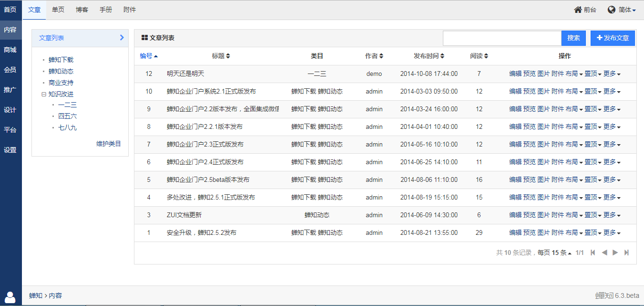Select the 会员 icon in the sidebar
Screen dimensions: 644x306
tap(10, 69)
